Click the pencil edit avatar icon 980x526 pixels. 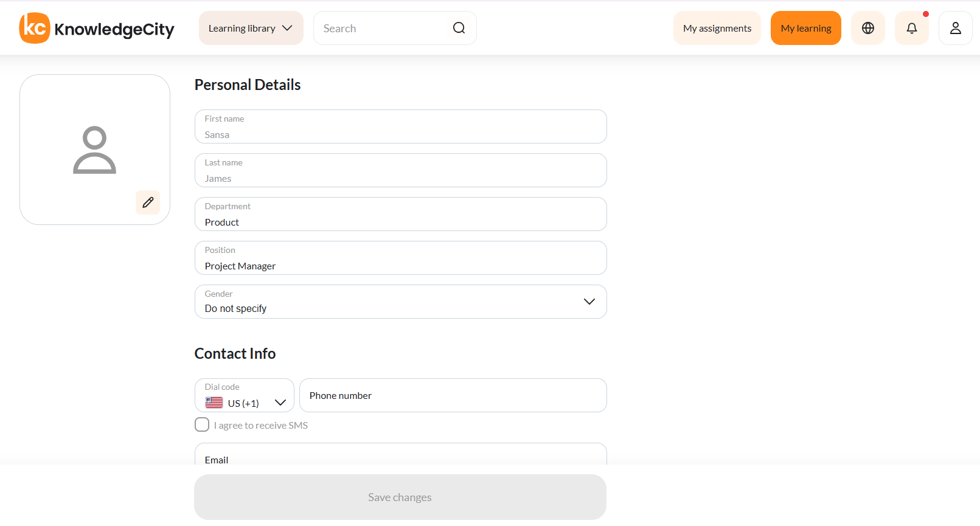(148, 202)
